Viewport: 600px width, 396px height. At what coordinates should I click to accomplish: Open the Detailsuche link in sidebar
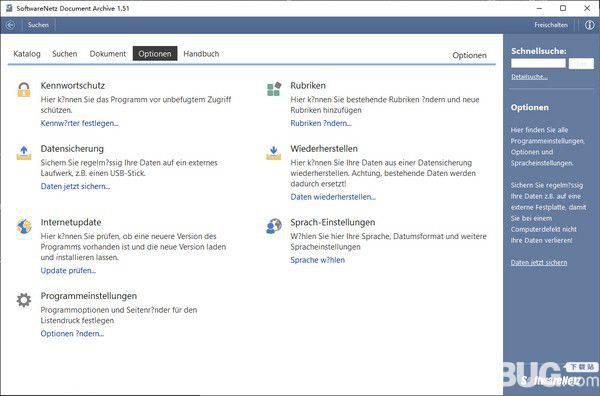pyautogui.click(x=529, y=77)
